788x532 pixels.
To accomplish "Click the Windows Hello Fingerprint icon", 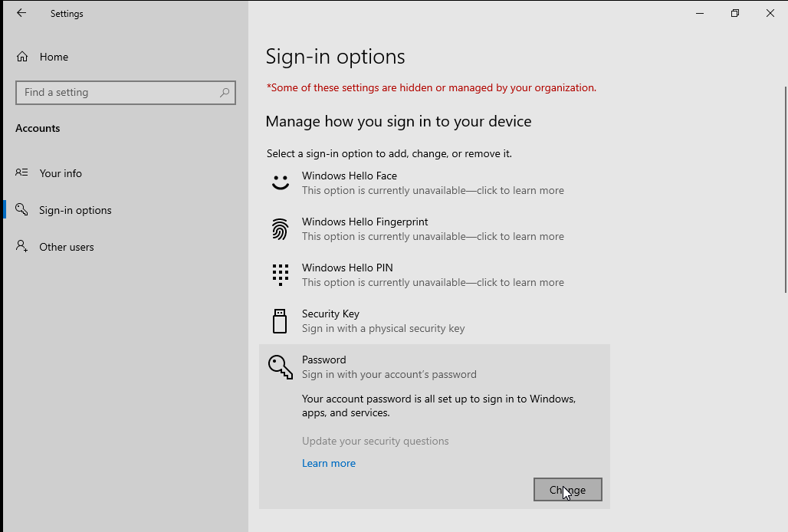I will click(x=281, y=228).
